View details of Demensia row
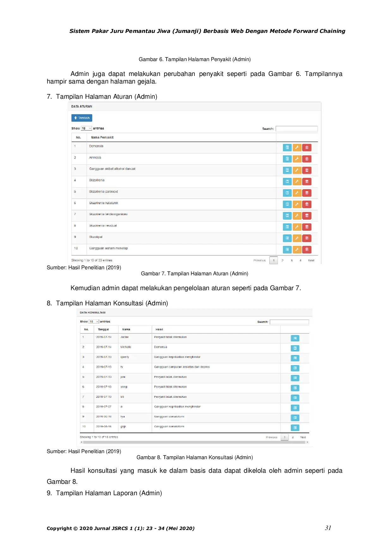The image size is (392, 555). click(x=287, y=147)
